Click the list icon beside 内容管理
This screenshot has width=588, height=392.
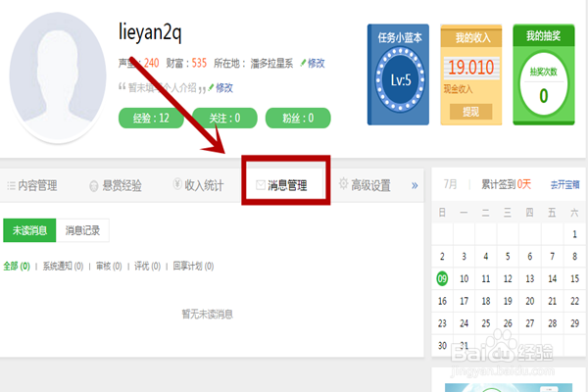pos(11,185)
